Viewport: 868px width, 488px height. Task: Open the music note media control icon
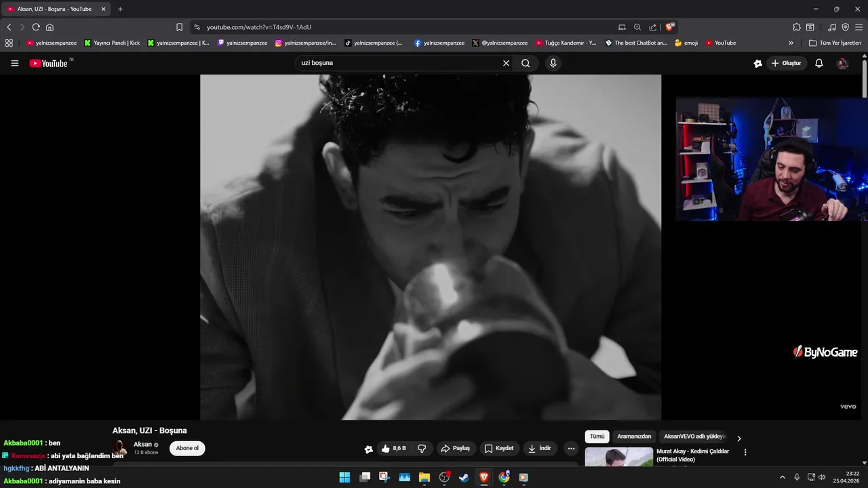[832, 27]
